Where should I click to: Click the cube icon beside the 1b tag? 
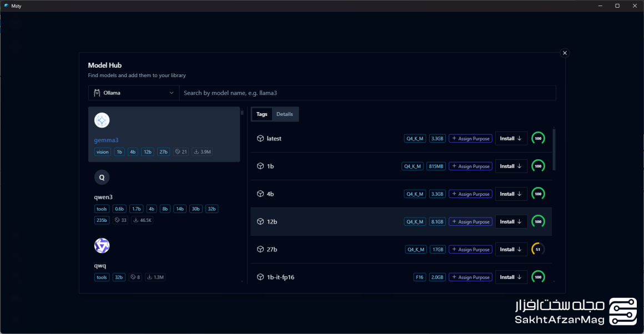click(260, 166)
